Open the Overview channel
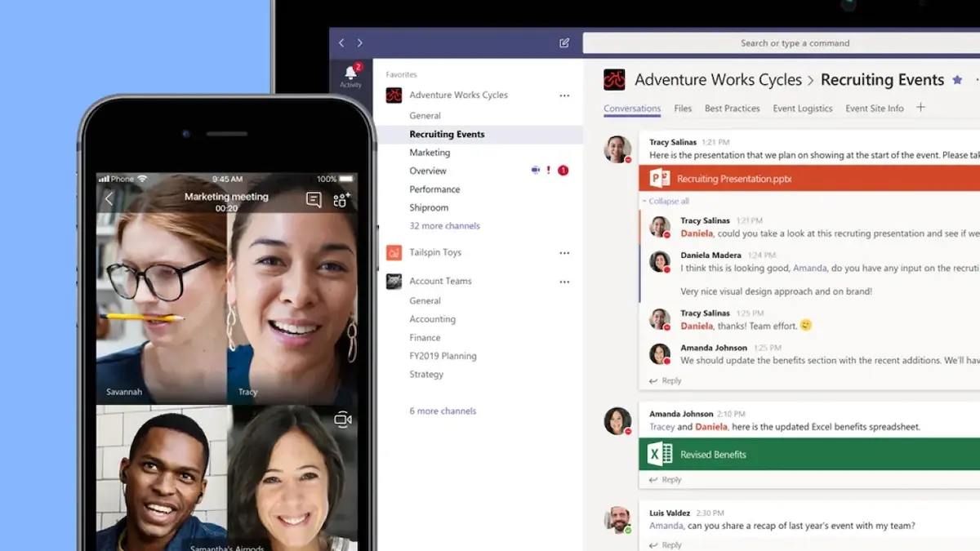Screen dimensions: 980x551 pyautogui.click(x=428, y=171)
